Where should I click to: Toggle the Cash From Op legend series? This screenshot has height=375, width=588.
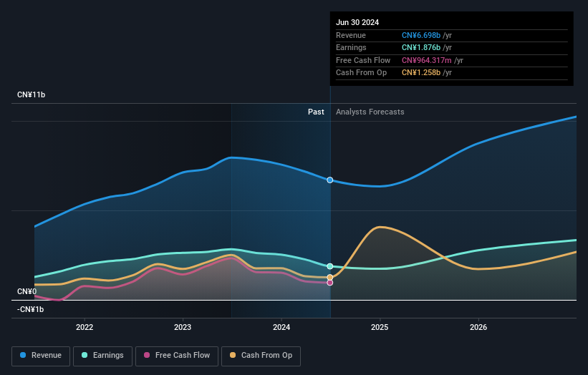261,356
